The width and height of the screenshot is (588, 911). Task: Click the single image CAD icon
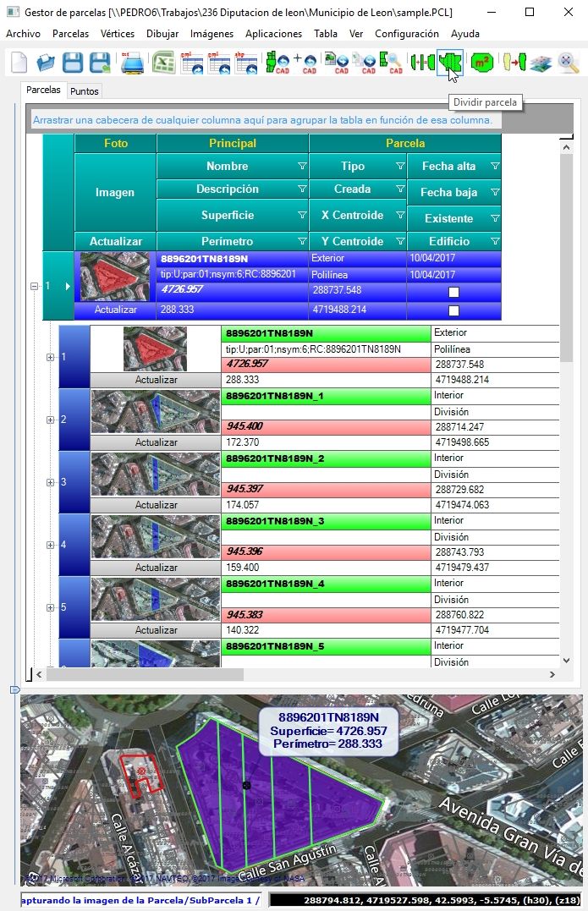(337, 63)
